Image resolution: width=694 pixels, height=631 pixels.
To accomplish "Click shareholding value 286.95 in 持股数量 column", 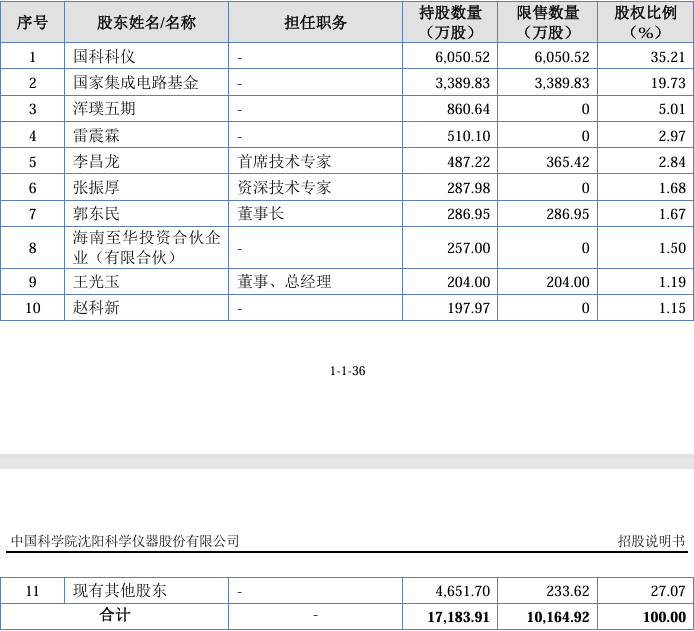I will (469, 214).
